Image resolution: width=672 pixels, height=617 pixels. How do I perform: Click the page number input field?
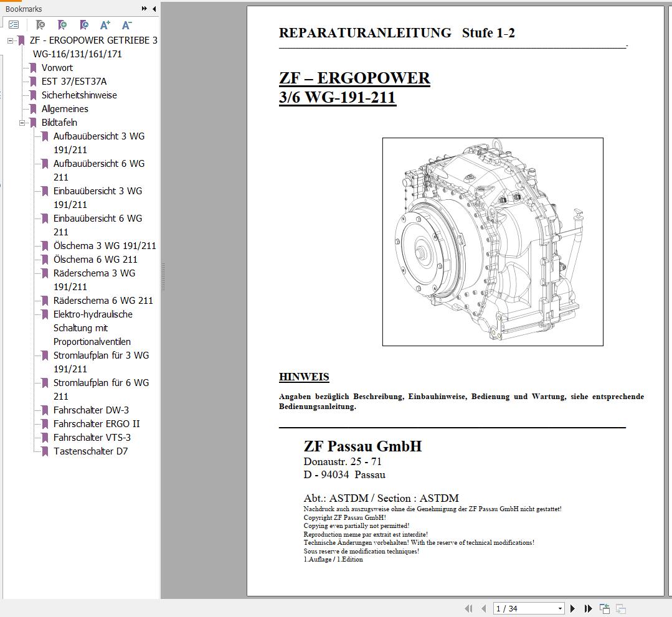523,608
